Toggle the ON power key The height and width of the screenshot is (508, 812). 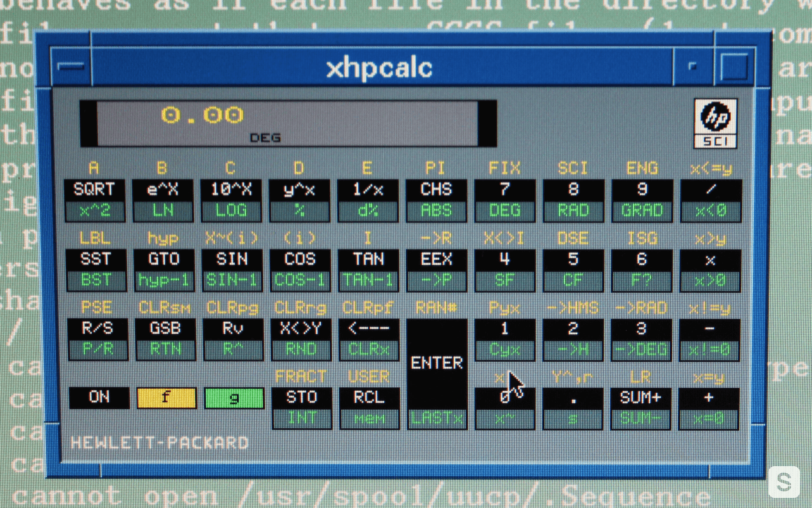click(99, 397)
